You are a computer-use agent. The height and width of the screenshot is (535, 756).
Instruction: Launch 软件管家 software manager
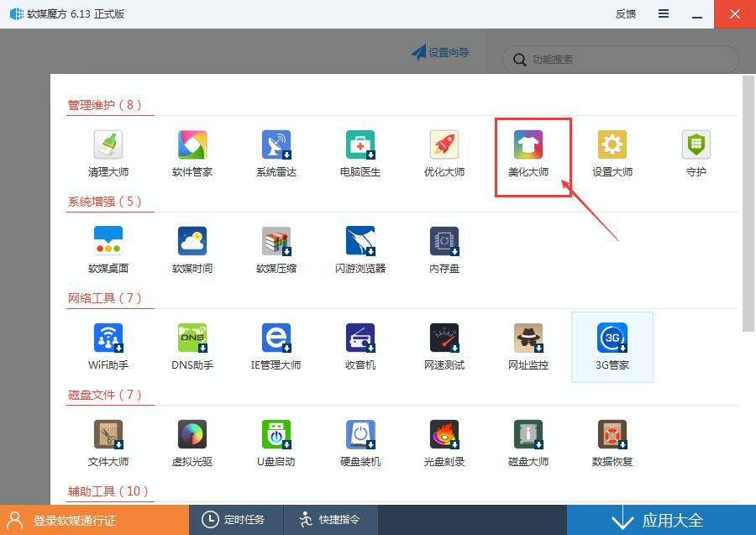[192, 153]
